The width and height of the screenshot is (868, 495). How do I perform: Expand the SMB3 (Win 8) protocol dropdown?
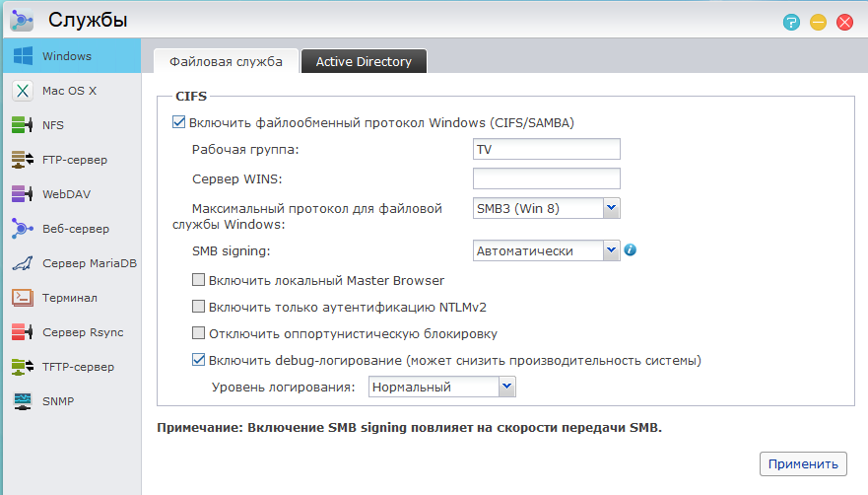coord(610,207)
